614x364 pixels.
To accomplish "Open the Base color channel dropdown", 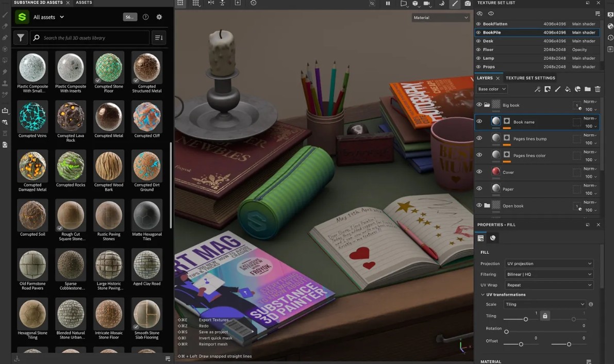I will coord(492,89).
